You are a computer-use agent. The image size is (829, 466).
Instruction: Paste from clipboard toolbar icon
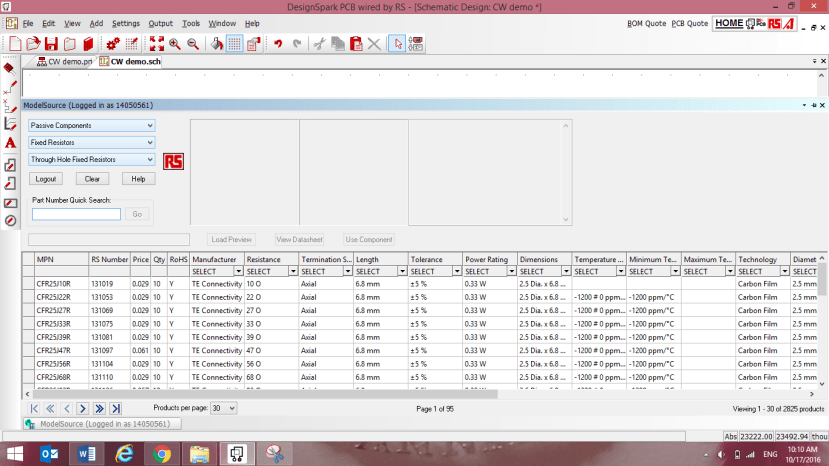pyautogui.click(x=356, y=44)
